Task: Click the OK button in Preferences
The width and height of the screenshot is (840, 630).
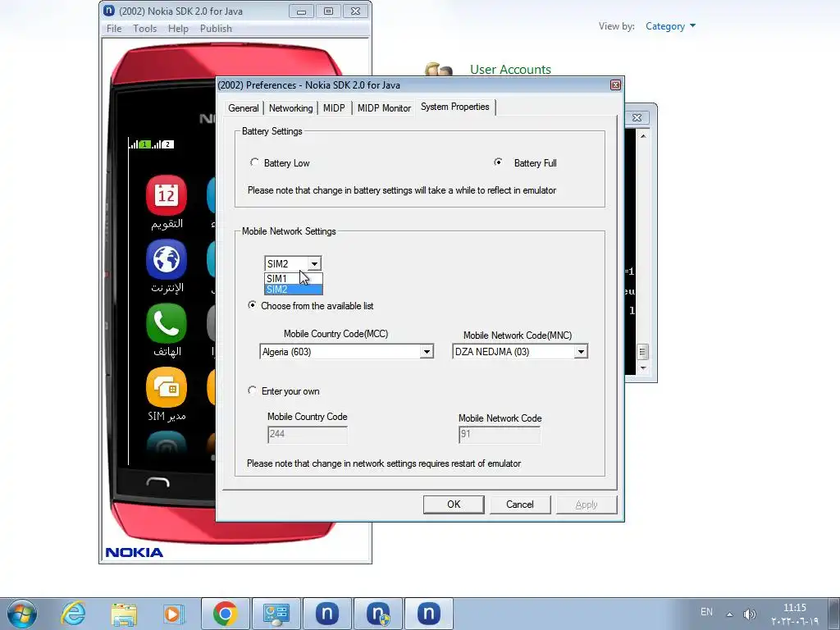Action: tap(454, 504)
